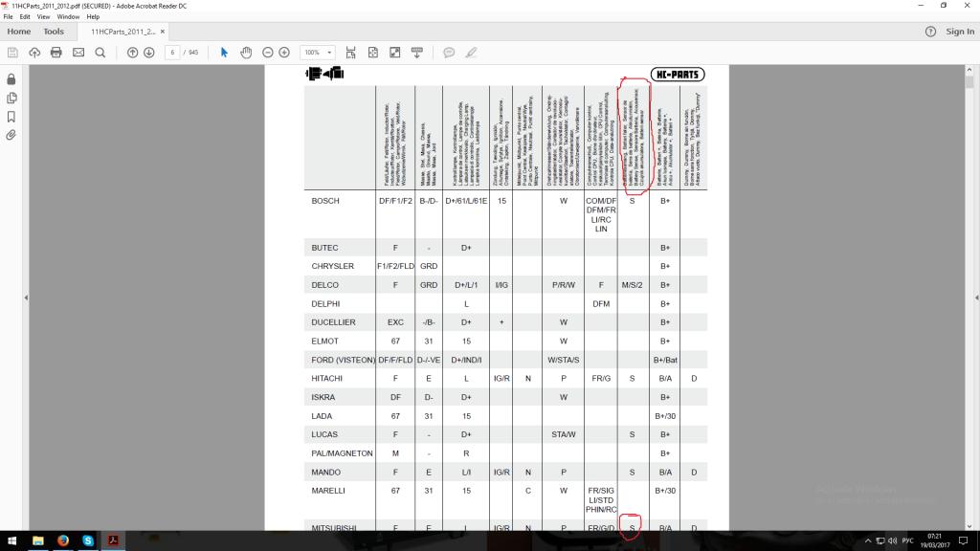The height and width of the screenshot is (551, 980).
Task: Click the scrollbar up arrow
Action: [x=969, y=69]
